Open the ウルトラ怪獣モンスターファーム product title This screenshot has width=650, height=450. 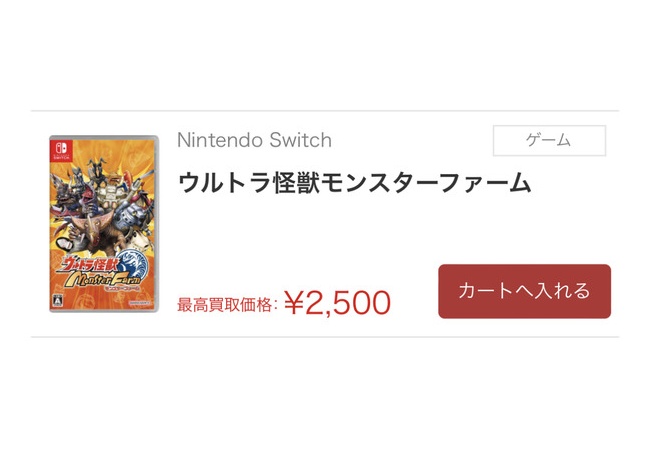[x=354, y=182]
